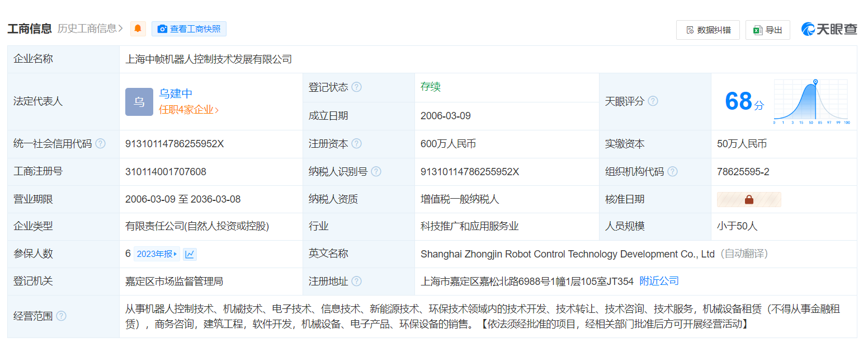This screenshot has width=868, height=356.
Task: Open 附近公司 link
Action: click(x=659, y=281)
